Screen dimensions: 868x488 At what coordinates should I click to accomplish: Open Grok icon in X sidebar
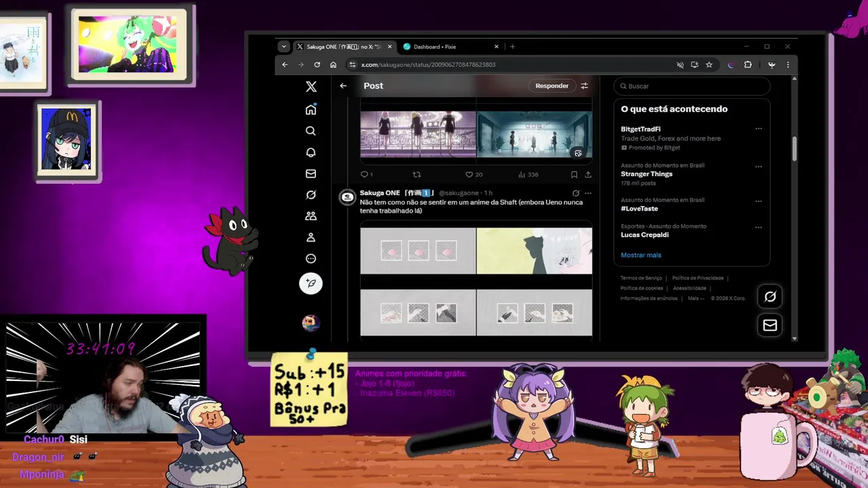click(311, 195)
